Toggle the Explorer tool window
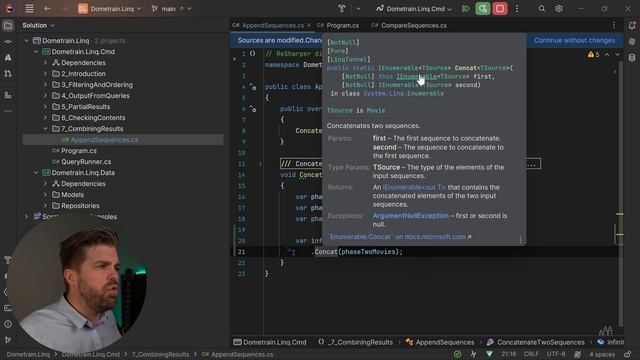 pyautogui.click(x=8, y=26)
